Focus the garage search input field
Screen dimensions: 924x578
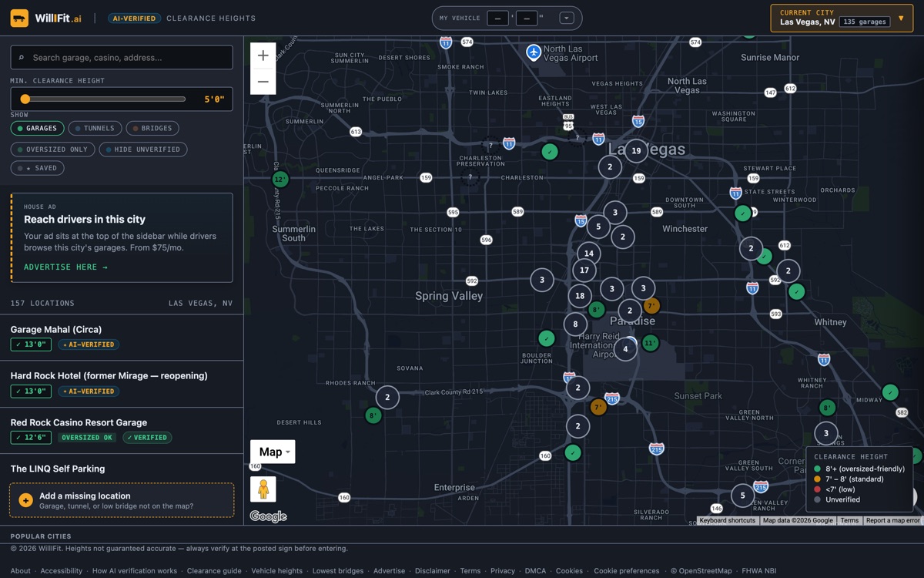point(122,58)
